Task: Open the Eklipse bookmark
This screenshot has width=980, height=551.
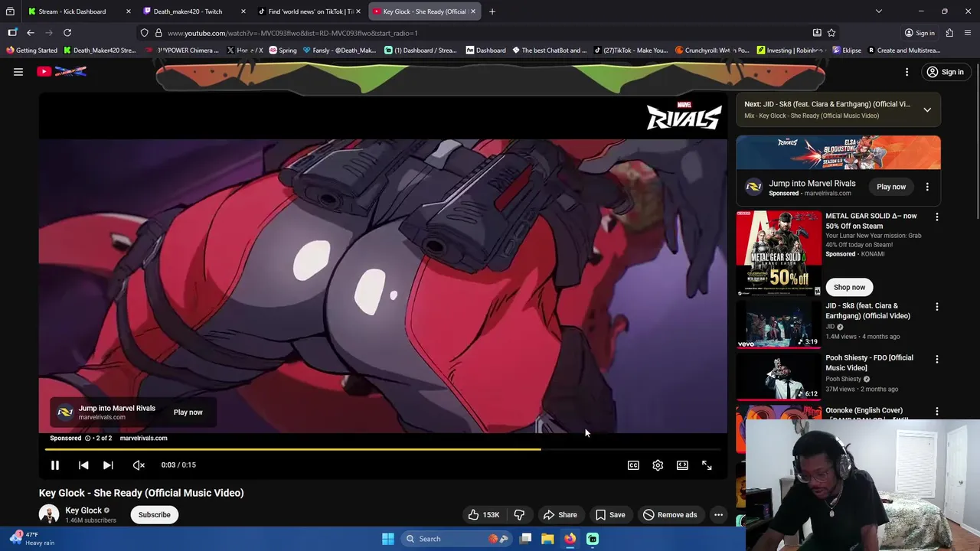Action: pos(847,51)
